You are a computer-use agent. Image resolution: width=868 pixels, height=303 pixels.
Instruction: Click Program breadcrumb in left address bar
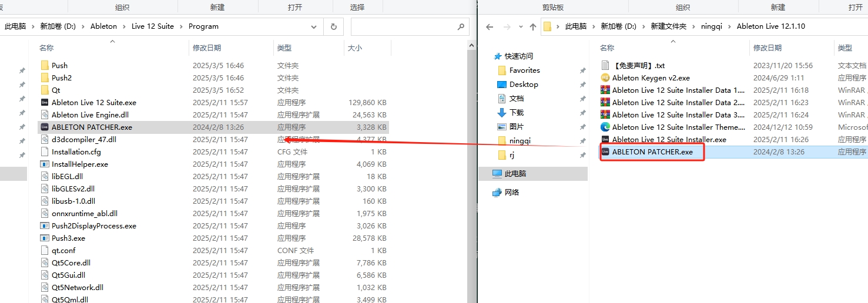point(203,26)
